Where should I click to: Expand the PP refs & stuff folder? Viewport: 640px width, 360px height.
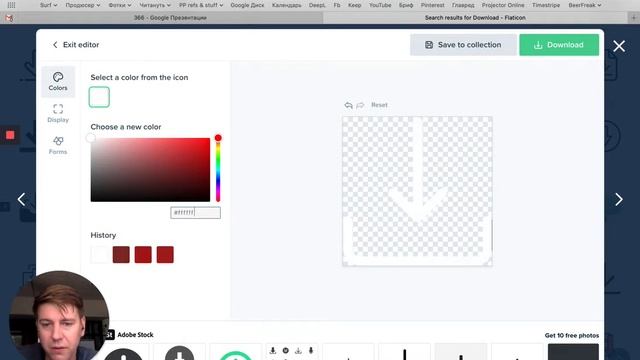201,5
